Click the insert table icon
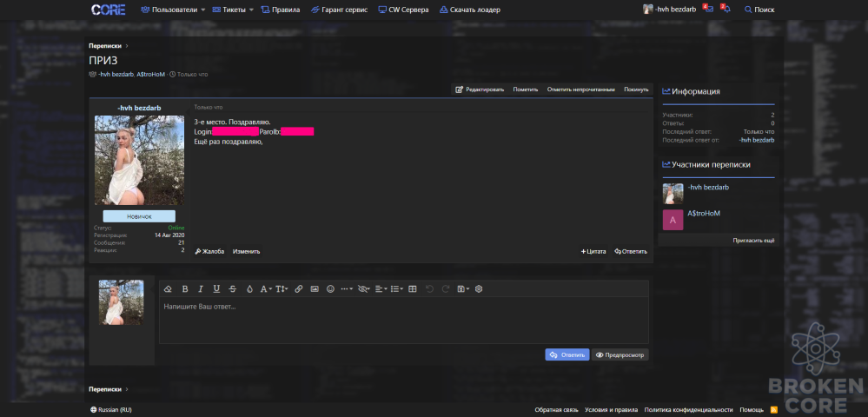Image resolution: width=868 pixels, height=417 pixels. 412,288
